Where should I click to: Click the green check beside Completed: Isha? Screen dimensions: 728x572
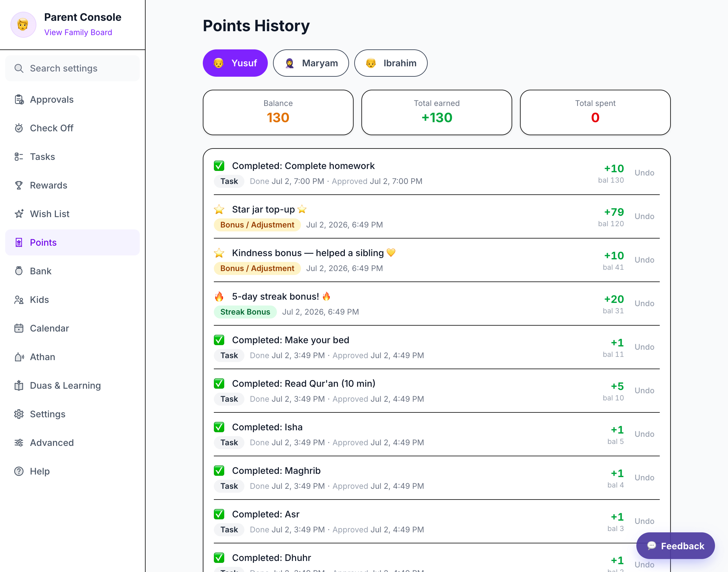tap(219, 427)
